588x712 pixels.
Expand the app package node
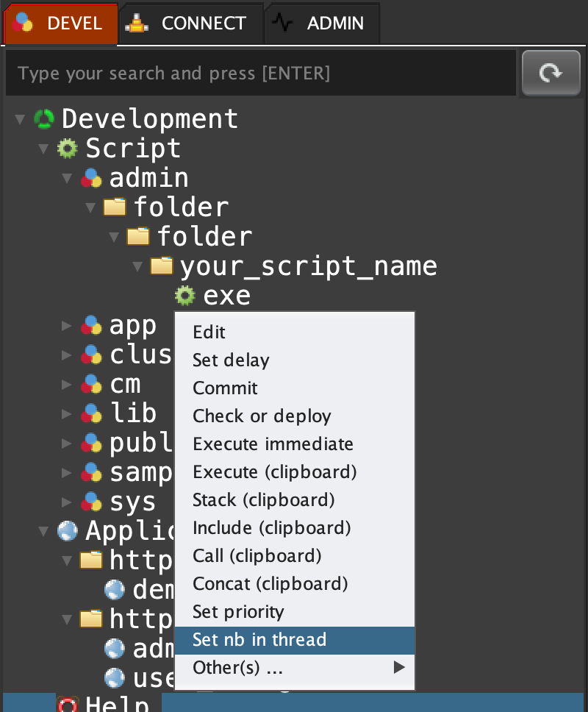coord(67,325)
